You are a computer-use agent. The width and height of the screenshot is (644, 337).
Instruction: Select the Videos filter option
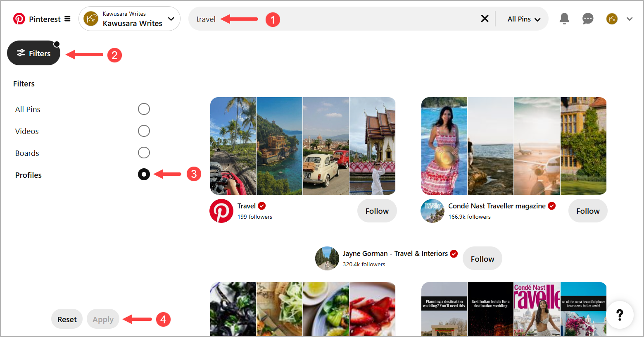(x=144, y=131)
